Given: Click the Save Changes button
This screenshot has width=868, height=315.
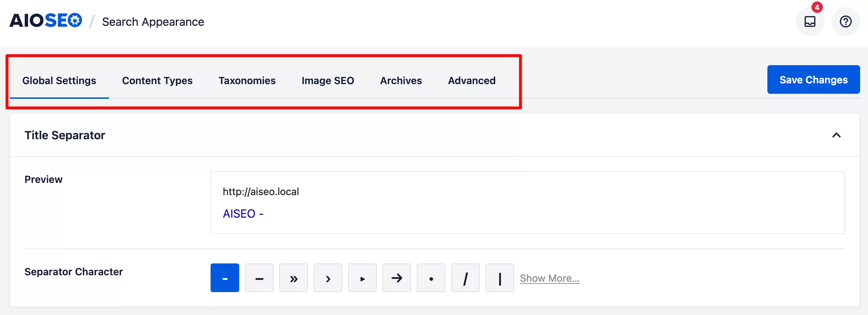Looking at the screenshot, I should point(814,79).
